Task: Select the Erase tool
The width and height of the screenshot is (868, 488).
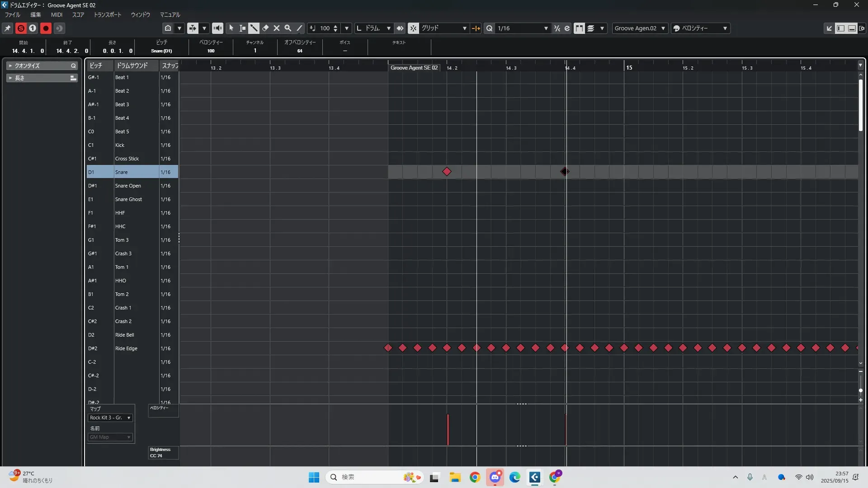Action: pos(265,28)
